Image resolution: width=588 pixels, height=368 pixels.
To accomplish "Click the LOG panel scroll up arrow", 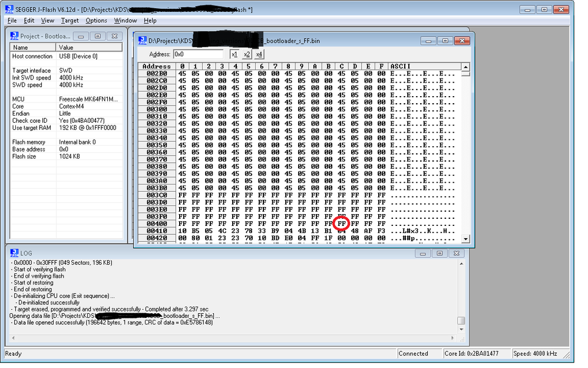I will (461, 264).
